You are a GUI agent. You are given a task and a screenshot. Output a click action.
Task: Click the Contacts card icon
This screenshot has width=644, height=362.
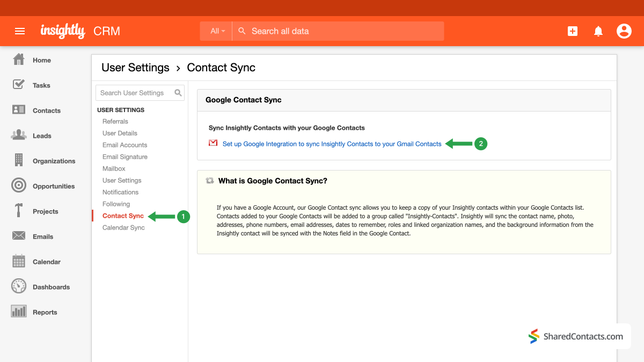[19, 110]
